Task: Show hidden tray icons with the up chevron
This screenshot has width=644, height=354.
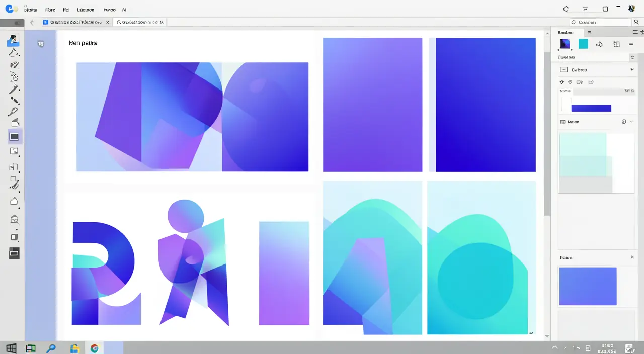Action: 555,348
